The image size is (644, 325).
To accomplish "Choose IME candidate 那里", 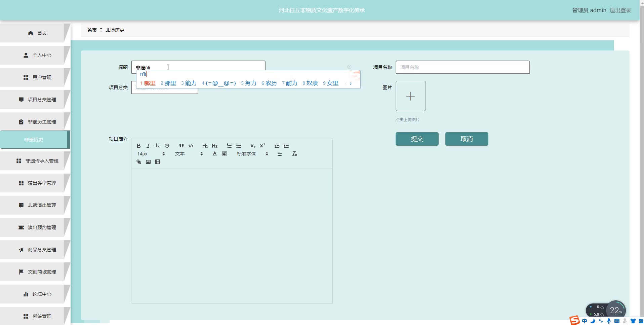I will click(x=168, y=83).
